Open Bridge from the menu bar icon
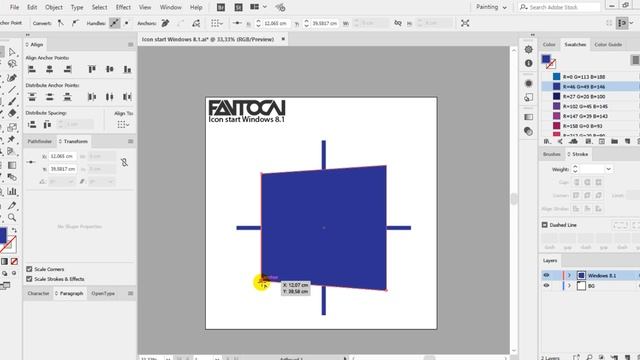This screenshot has height=360, width=640. point(221,7)
